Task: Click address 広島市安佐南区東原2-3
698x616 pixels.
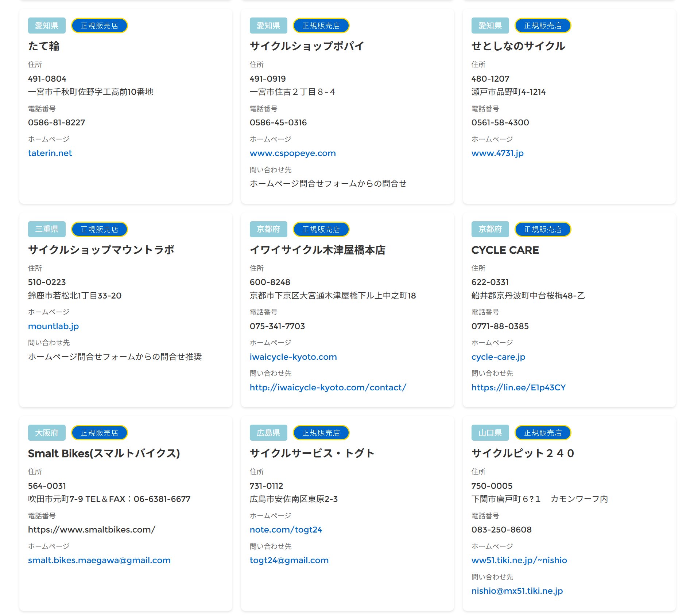Action: [294, 499]
